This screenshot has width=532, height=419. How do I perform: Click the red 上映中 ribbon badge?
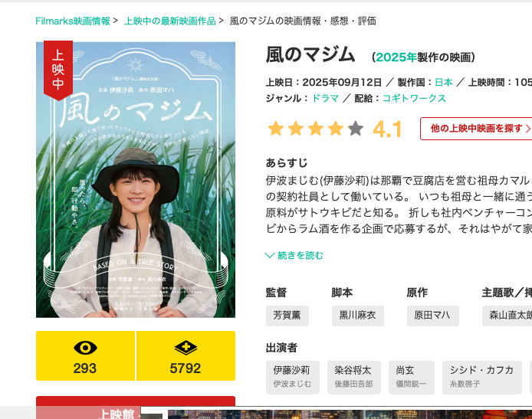point(58,70)
